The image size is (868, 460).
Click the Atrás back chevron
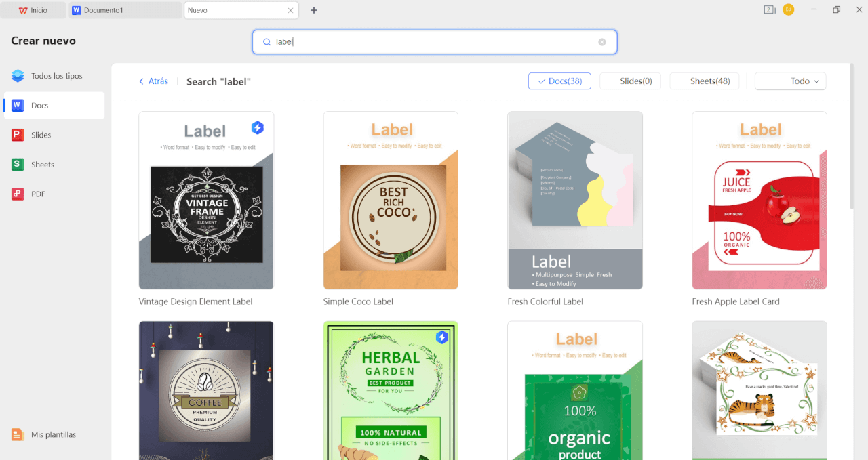pyautogui.click(x=141, y=81)
